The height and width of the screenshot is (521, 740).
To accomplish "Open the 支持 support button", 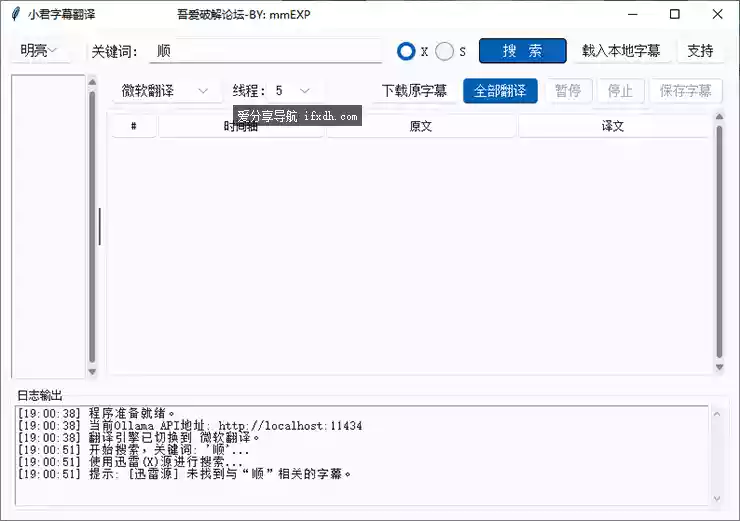I will point(700,51).
